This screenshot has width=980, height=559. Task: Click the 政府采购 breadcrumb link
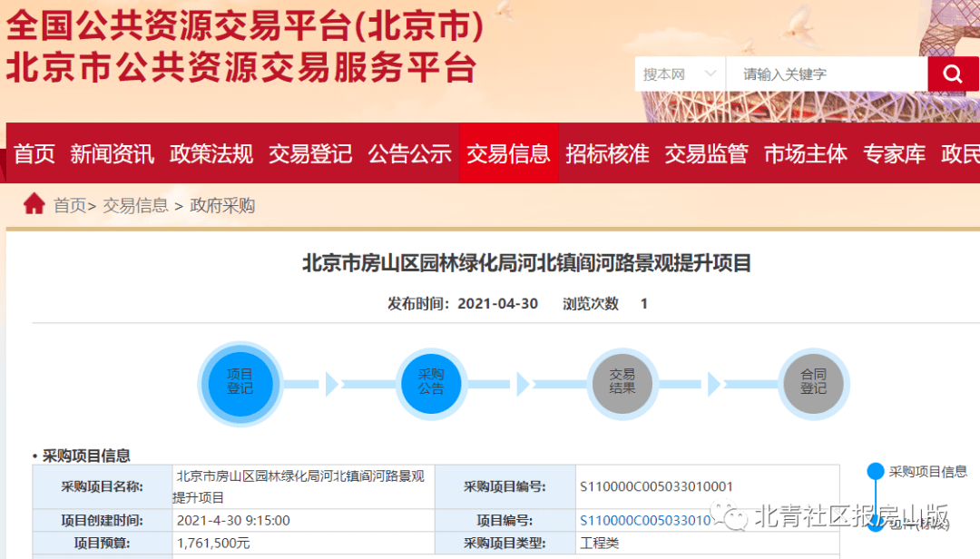pyautogui.click(x=222, y=206)
